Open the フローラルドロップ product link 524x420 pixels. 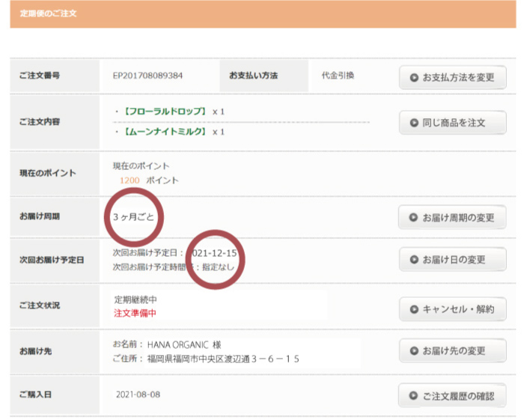[x=162, y=111]
